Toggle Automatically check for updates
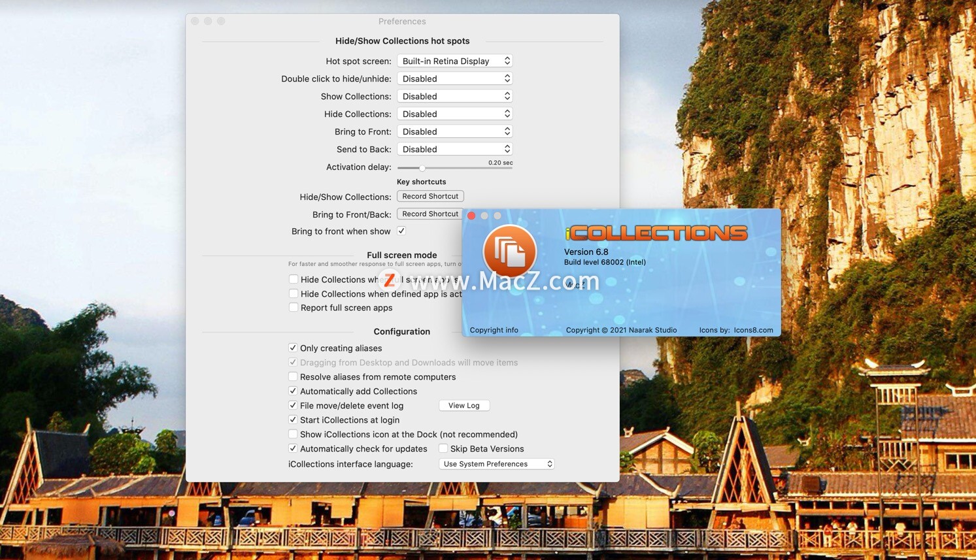 click(293, 449)
